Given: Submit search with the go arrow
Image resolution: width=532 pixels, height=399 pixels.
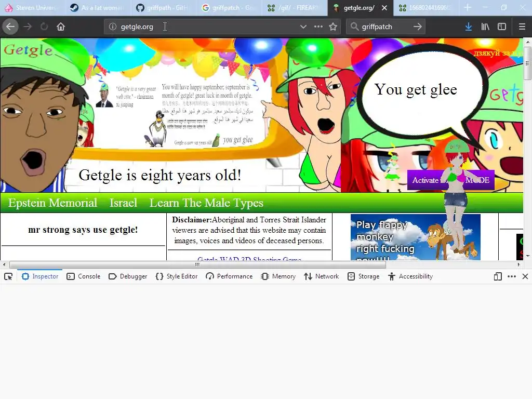Looking at the screenshot, I should point(418,26).
